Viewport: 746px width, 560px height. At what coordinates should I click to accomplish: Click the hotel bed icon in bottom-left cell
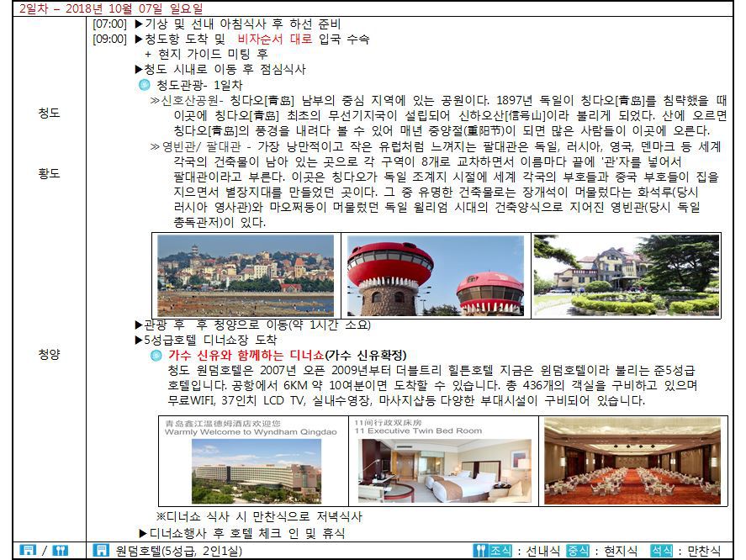click(x=28, y=551)
